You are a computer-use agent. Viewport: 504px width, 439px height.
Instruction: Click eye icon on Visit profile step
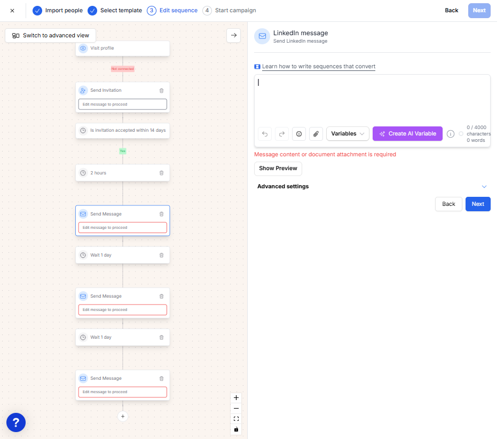pos(83,48)
